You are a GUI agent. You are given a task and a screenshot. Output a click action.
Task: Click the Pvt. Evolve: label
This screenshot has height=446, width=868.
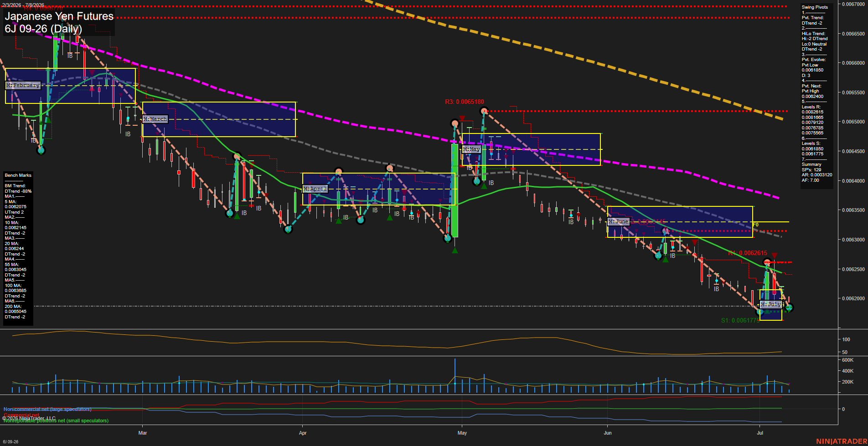814,60
